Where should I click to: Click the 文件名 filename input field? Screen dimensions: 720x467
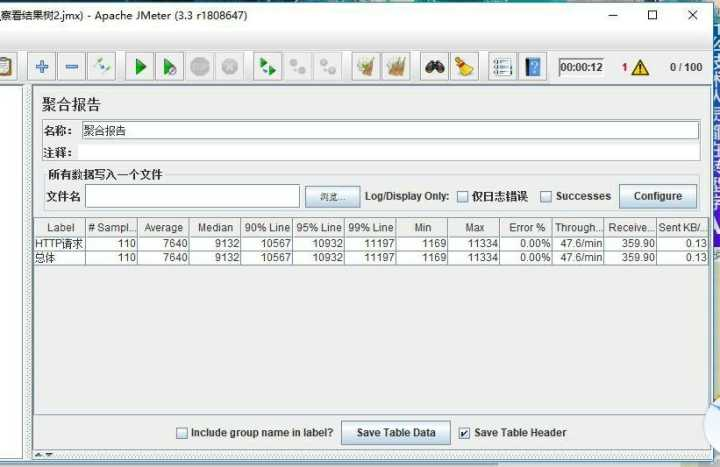[x=192, y=197]
